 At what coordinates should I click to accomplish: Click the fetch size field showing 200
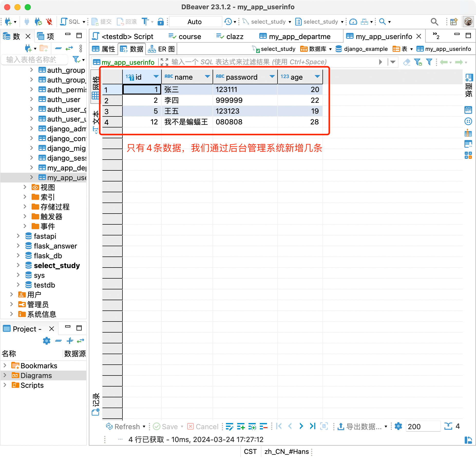[423, 427]
